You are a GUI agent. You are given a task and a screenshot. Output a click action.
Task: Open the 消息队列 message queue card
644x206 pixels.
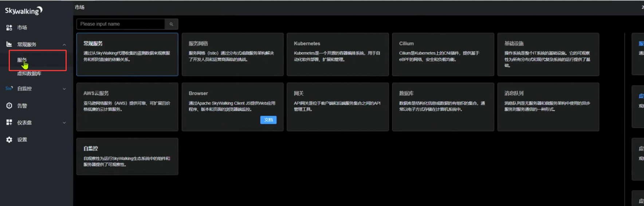(548, 107)
